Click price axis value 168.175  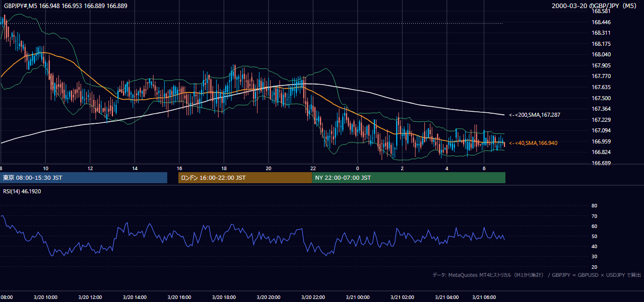coord(601,44)
